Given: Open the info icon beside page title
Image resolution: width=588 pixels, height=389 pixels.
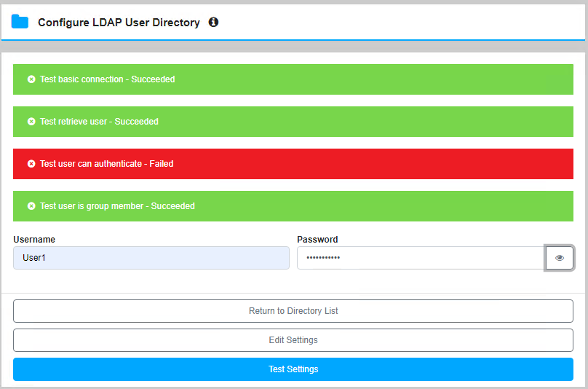Looking at the screenshot, I should (213, 22).
